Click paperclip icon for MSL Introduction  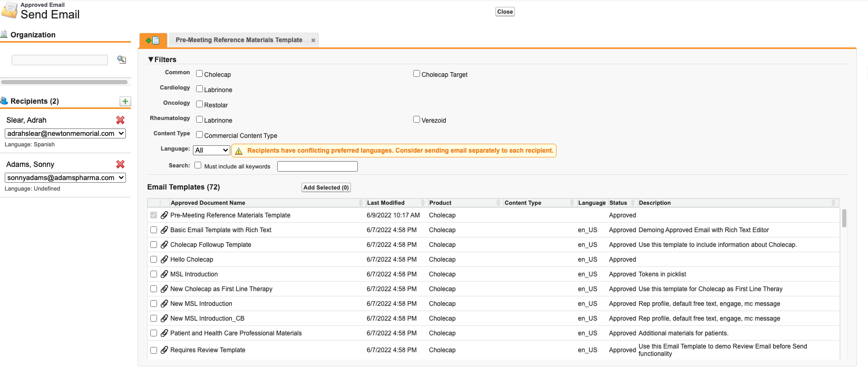[164, 274]
